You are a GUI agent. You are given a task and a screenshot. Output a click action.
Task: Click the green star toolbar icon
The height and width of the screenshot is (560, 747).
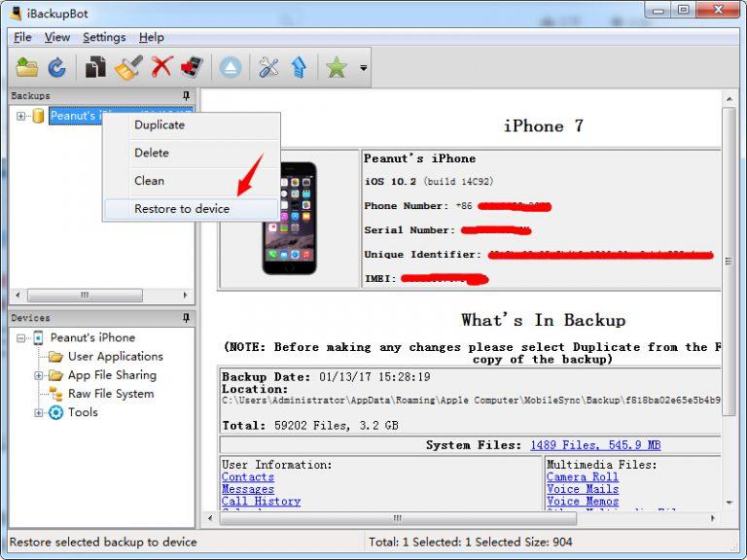(337, 67)
